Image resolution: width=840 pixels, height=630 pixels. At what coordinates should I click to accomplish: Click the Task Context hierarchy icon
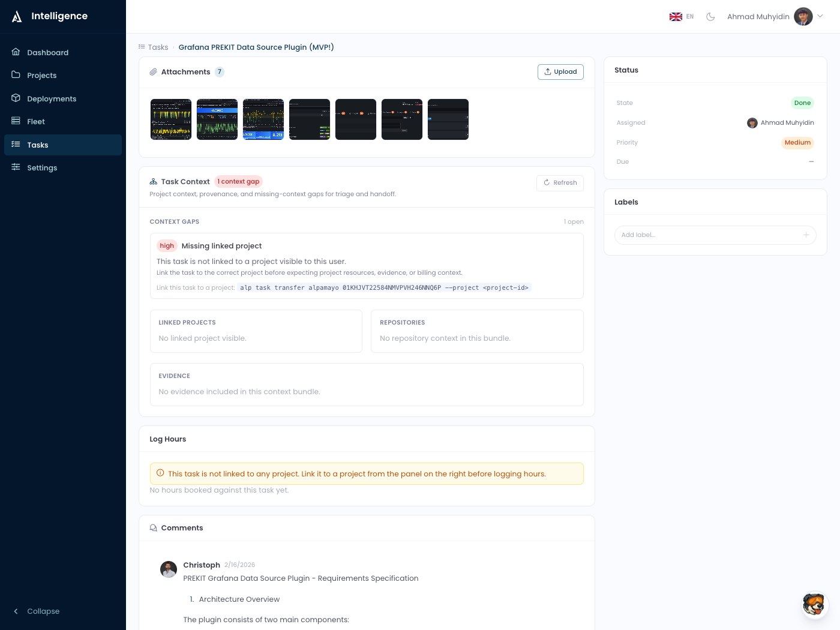pos(154,182)
